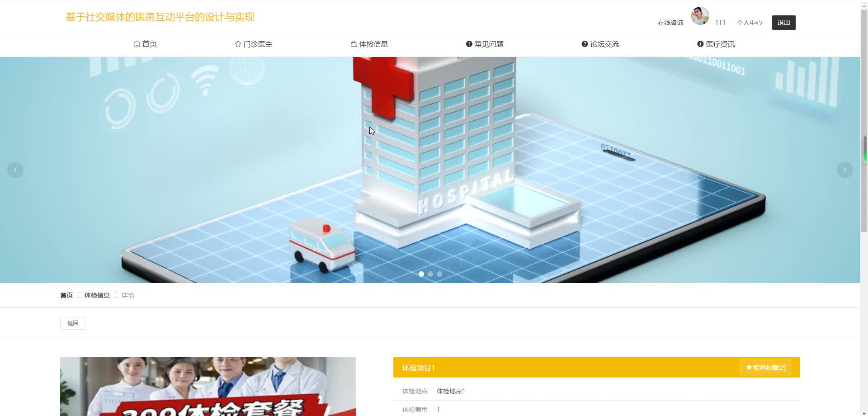Go to 首页 in the breadcrumb
This screenshot has height=416, width=868.
pos(66,295)
